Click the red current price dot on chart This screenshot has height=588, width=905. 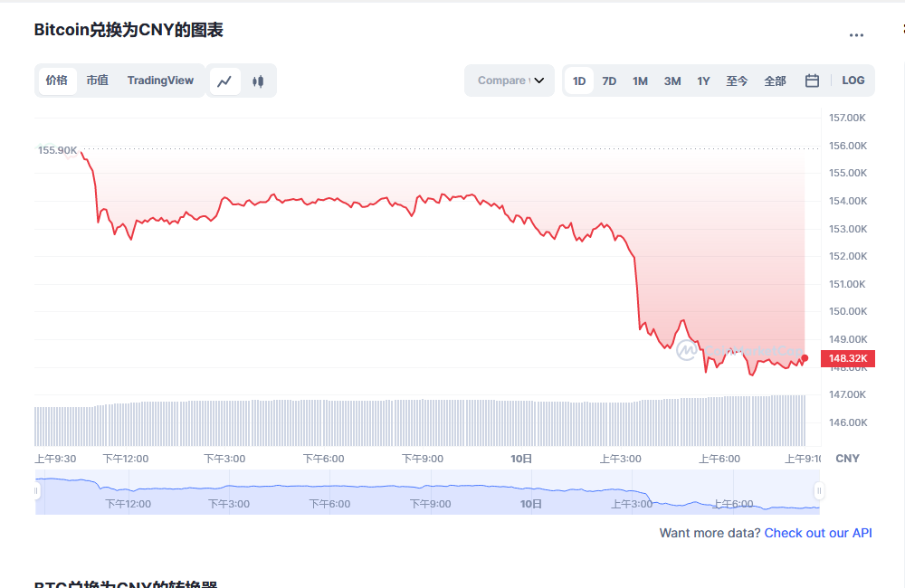[805, 358]
